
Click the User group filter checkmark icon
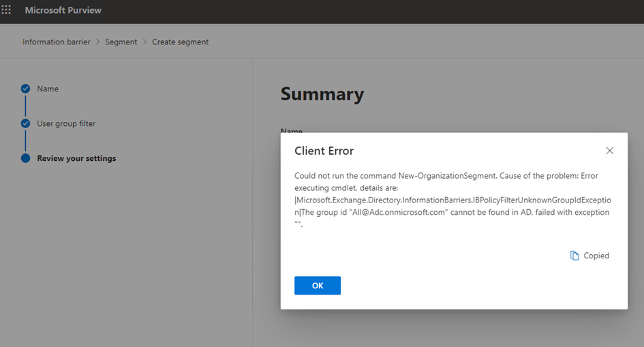click(25, 123)
